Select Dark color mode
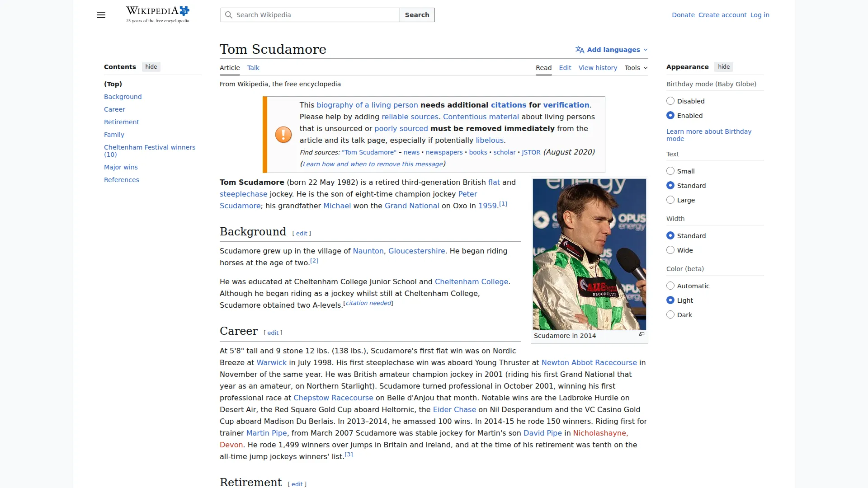The width and height of the screenshot is (868, 488). pos(670,314)
